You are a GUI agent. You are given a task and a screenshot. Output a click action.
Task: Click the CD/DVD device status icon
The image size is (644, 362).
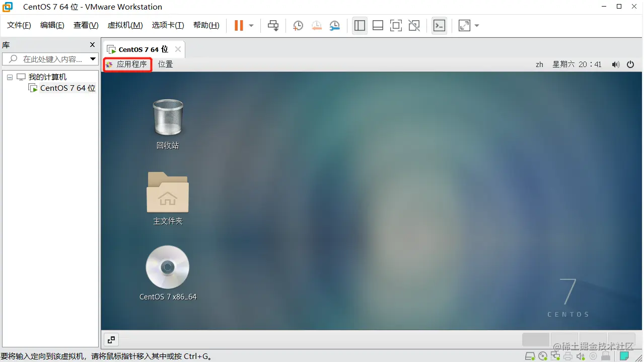542,356
